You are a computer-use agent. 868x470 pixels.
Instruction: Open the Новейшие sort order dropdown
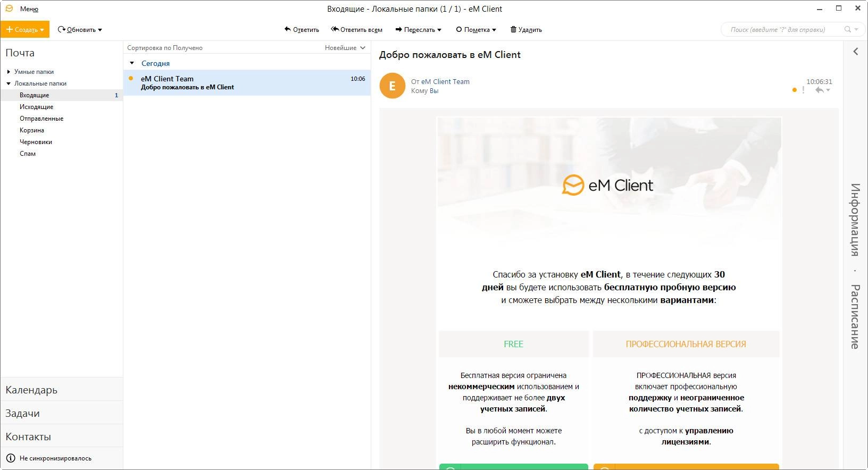[x=345, y=48]
